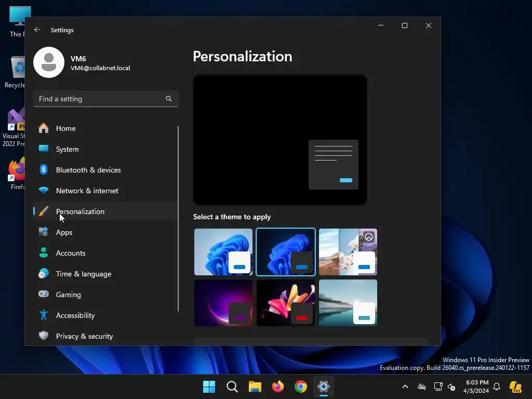The height and width of the screenshot is (399, 532).
Task: Click the Accounts person icon
Action: pos(44,253)
